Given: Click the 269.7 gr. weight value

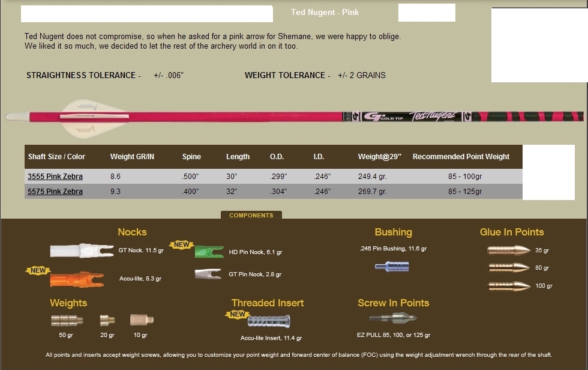Looking at the screenshot, I should coord(373,192).
